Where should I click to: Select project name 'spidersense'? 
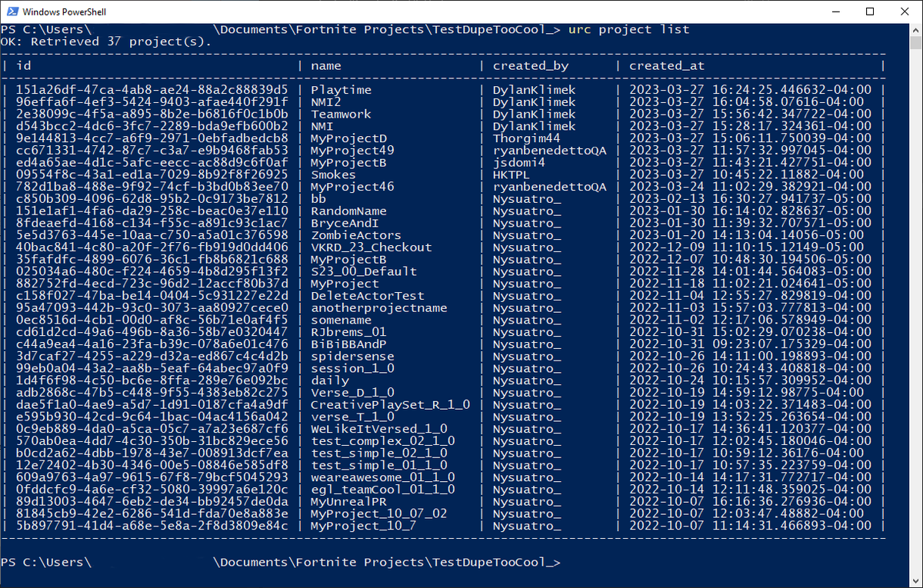point(352,357)
